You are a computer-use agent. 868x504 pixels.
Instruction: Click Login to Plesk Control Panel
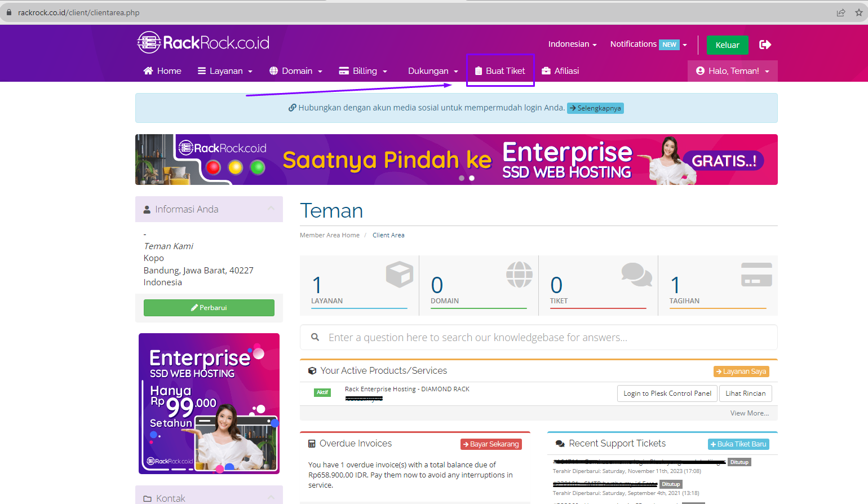[x=667, y=394]
